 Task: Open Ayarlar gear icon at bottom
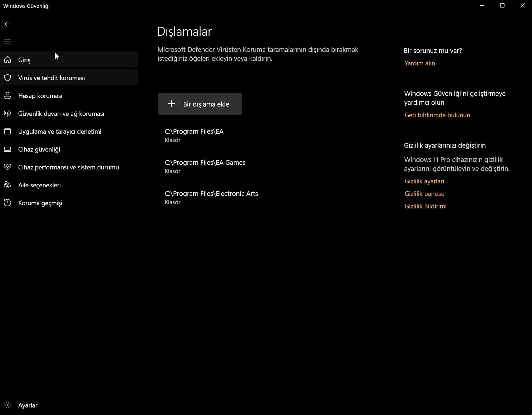click(x=8, y=405)
